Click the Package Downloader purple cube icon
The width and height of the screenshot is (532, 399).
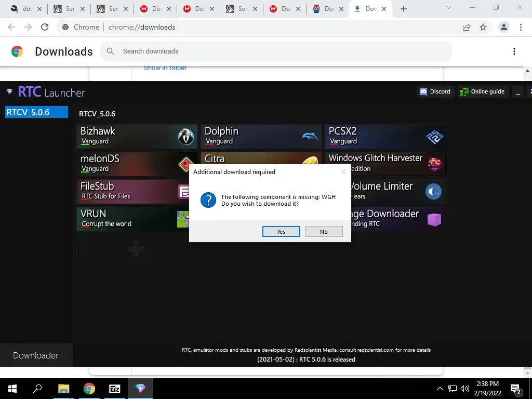[434, 220]
